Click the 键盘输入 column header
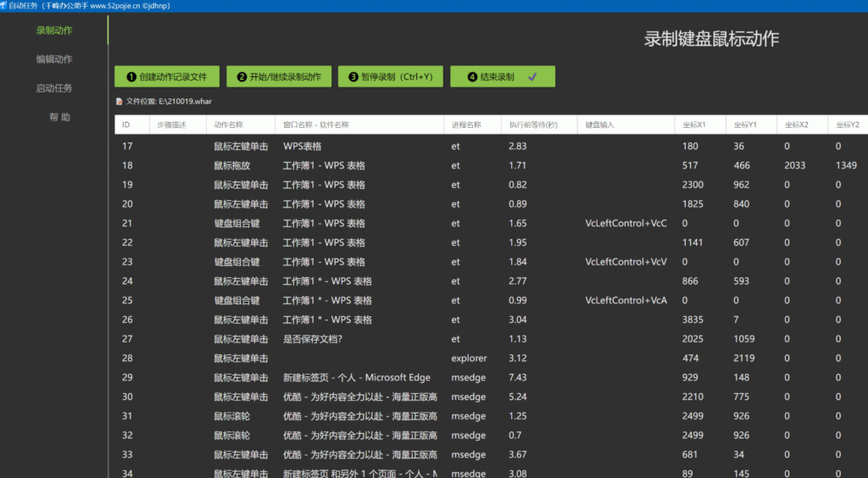The image size is (868, 478). click(599, 125)
